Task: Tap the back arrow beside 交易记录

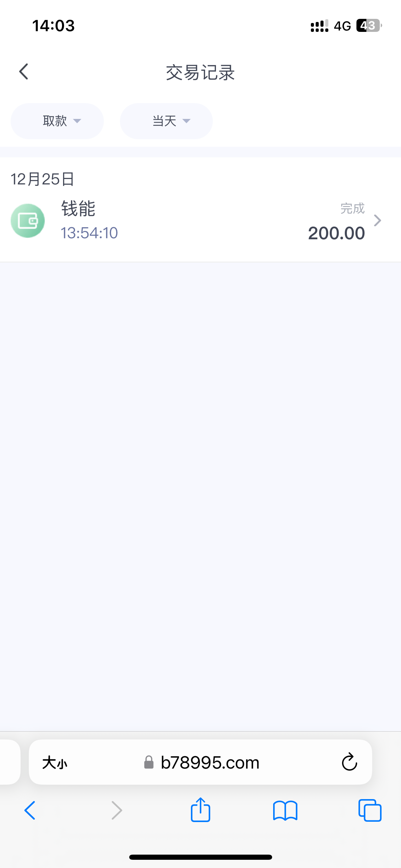Action: (x=24, y=72)
